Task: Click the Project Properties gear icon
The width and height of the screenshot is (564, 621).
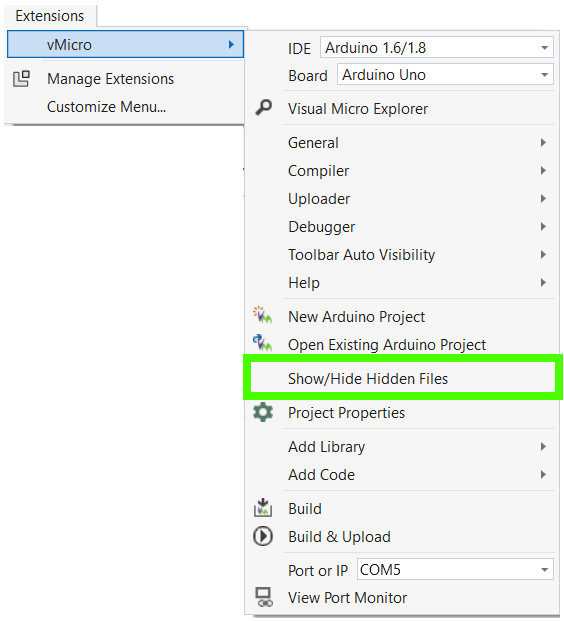Action: pos(263,412)
